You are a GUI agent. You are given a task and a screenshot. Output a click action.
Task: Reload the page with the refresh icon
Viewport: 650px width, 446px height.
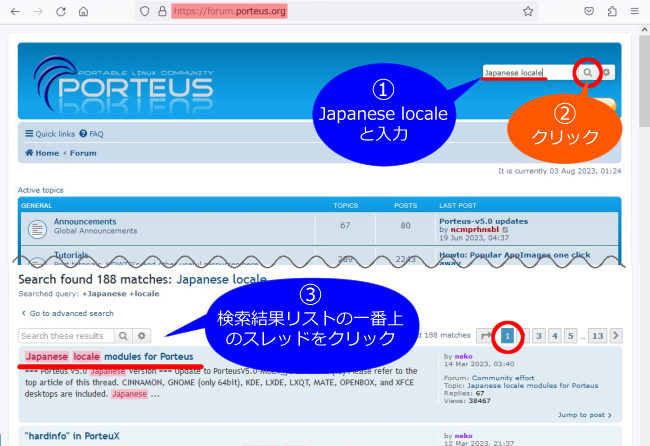[61, 11]
